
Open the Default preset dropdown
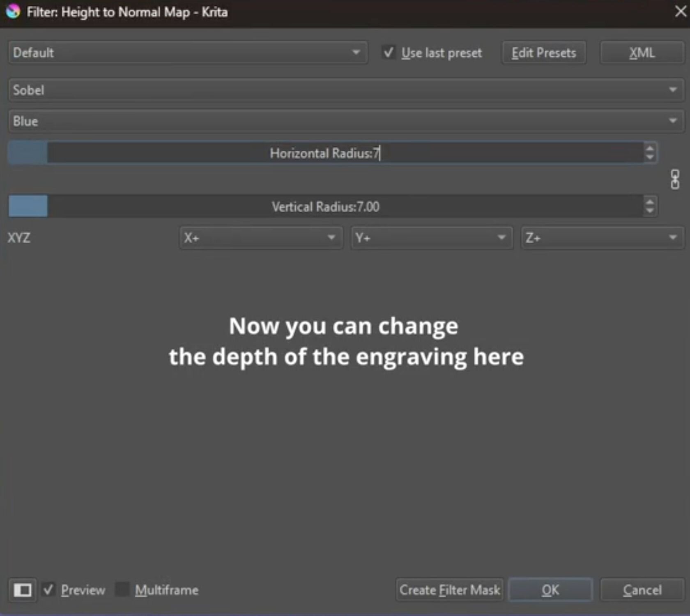[187, 53]
